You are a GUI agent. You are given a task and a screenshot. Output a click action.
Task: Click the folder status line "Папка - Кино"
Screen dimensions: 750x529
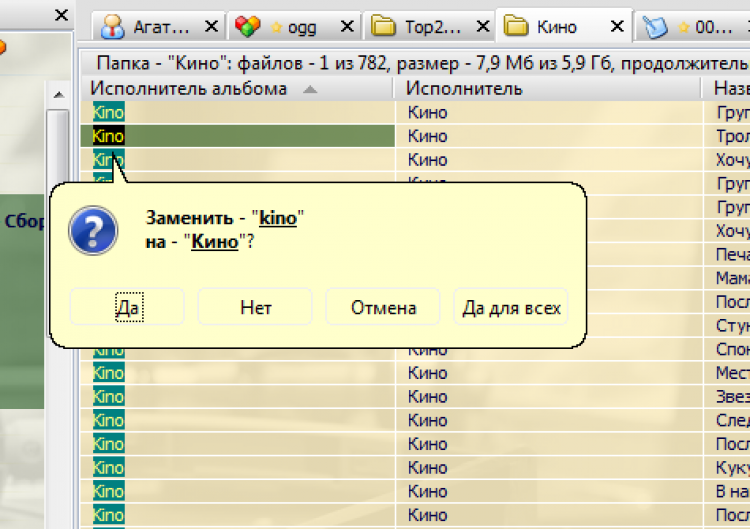click(414, 63)
